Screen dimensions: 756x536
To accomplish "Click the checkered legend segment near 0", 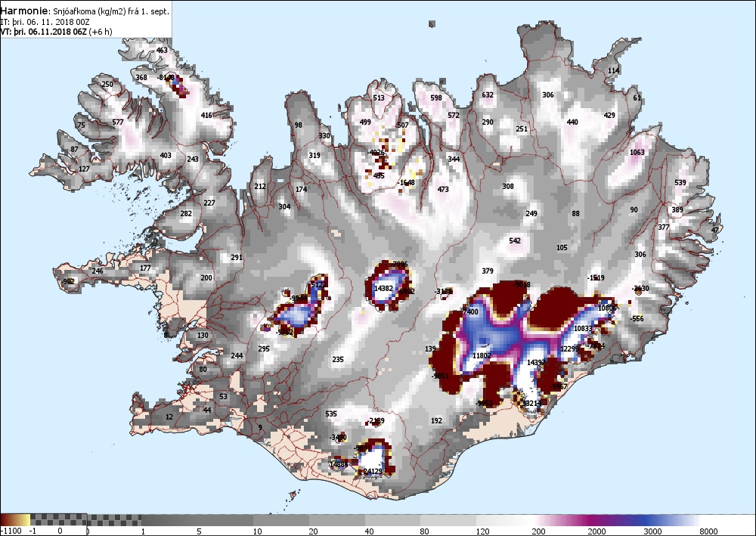I will 58,519.
